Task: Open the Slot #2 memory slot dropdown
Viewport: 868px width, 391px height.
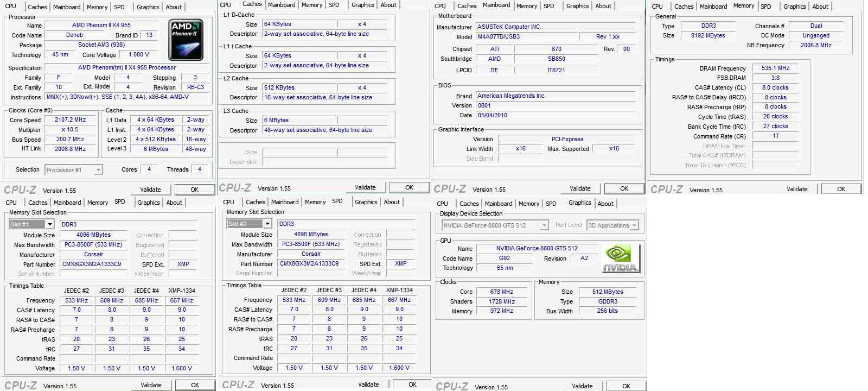Action: coord(249,224)
